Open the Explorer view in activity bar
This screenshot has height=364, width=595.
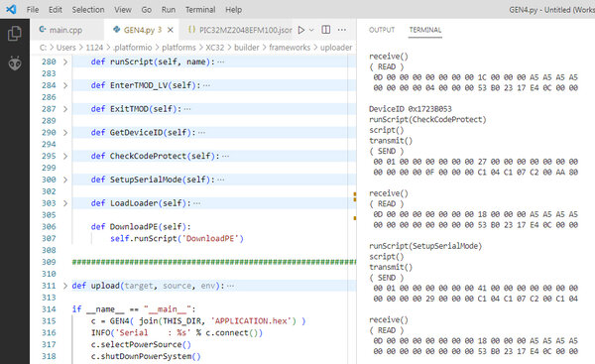[15, 34]
